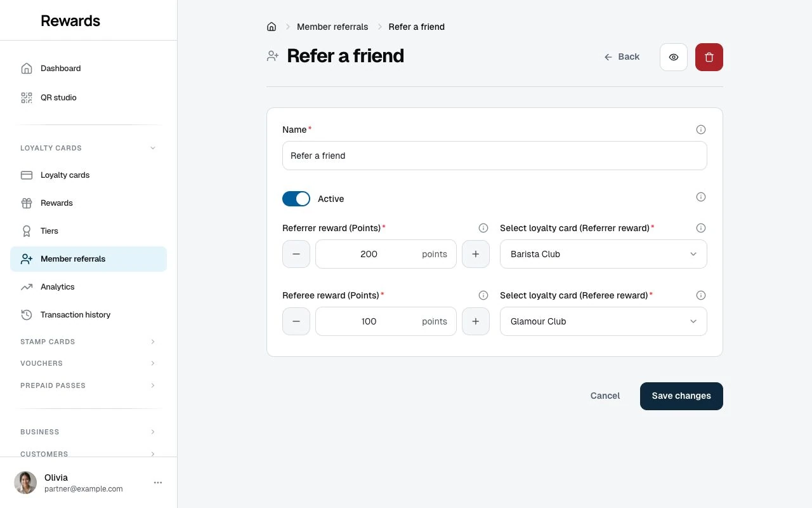The width and height of the screenshot is (812, 508).
Task: Open the user menu ellipsis next to Olivia
Action: click(x=158, y=483)
